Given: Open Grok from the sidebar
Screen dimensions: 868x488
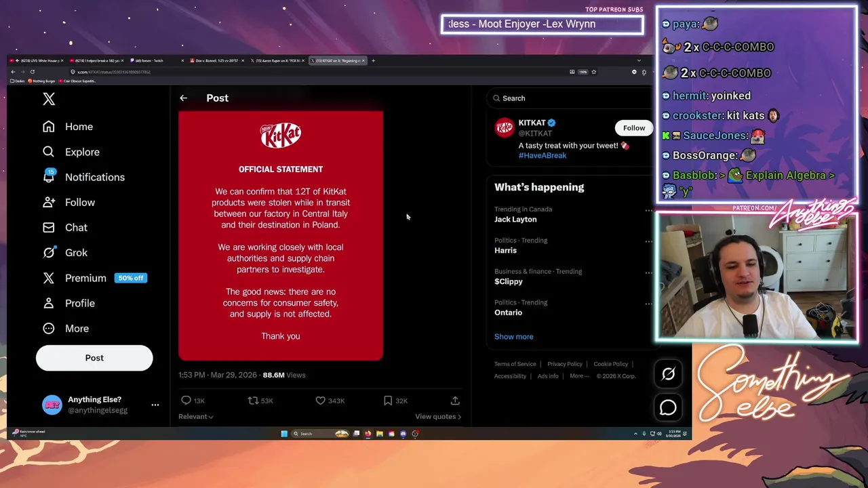Looking at the screenshot, I should coord(65,252).
